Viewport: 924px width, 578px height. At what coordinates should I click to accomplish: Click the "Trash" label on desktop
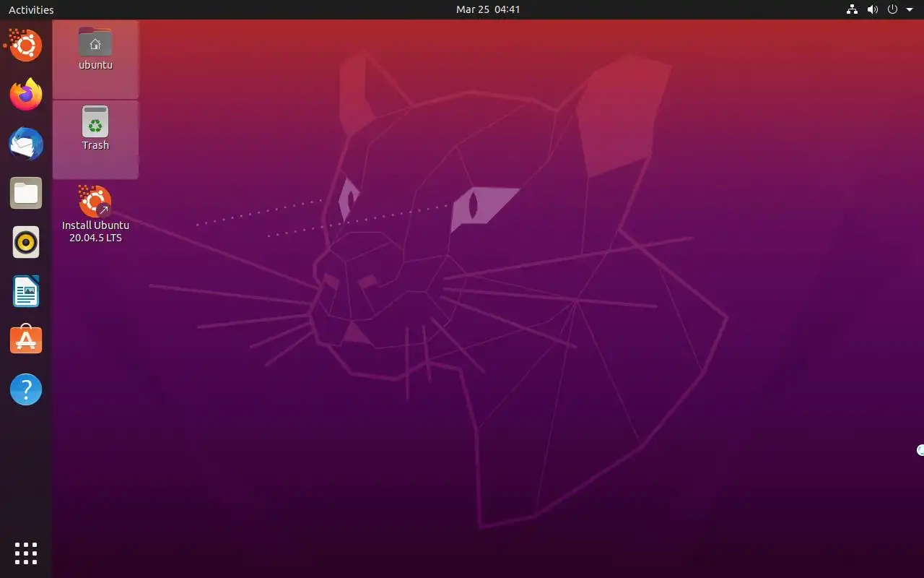[95, 145]
